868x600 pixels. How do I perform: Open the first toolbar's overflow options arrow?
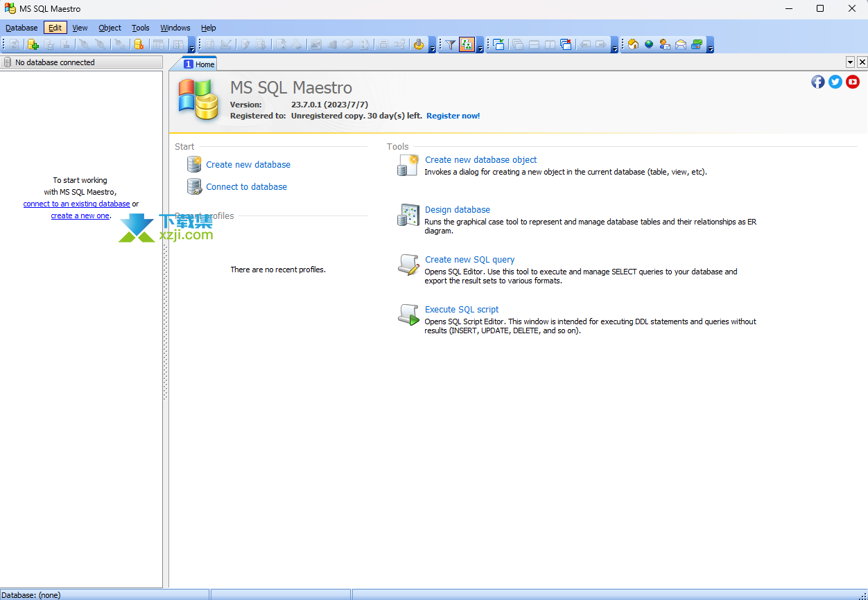click(192, 46)
